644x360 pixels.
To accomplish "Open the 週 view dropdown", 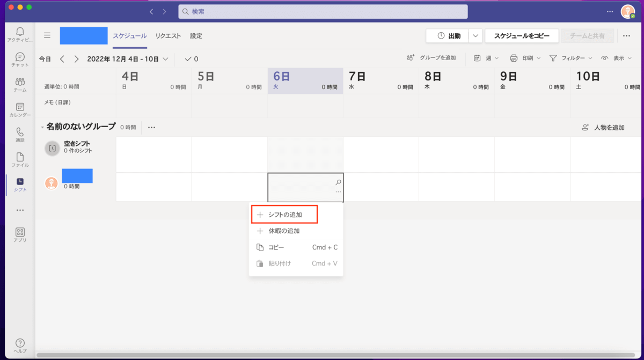I will coord(486,58).
